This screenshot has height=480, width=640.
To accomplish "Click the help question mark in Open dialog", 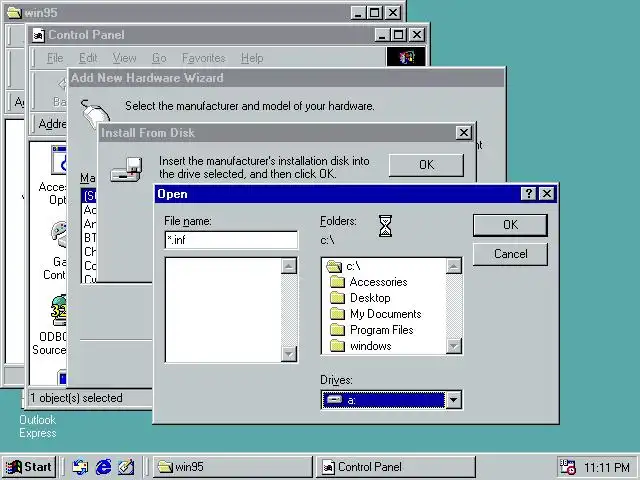I will click(x=529, y=193).
